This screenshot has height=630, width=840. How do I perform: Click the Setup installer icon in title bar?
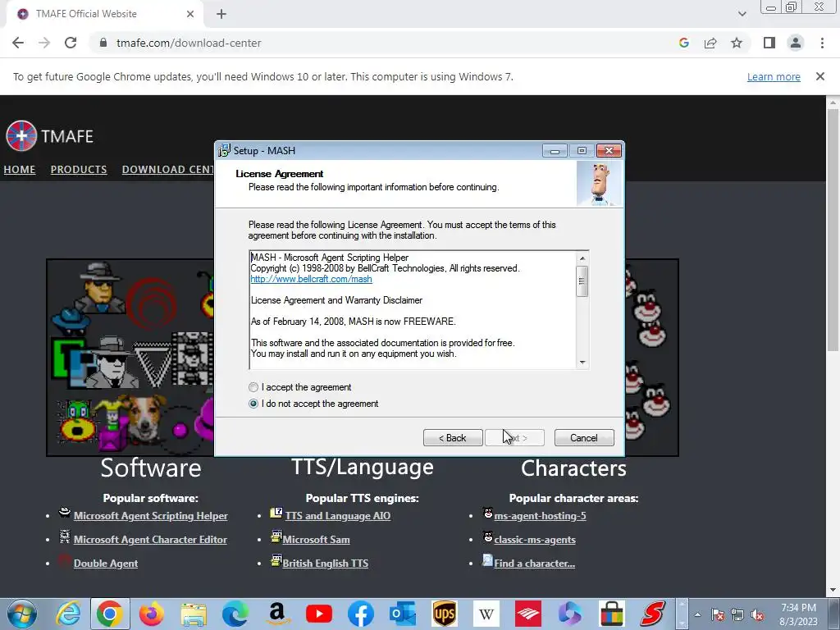coord(224,151)
